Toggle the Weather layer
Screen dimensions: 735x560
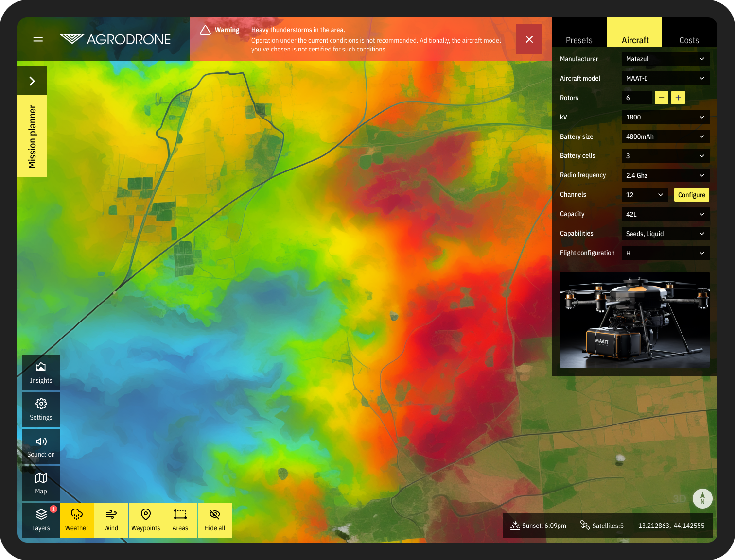point(77,520)
